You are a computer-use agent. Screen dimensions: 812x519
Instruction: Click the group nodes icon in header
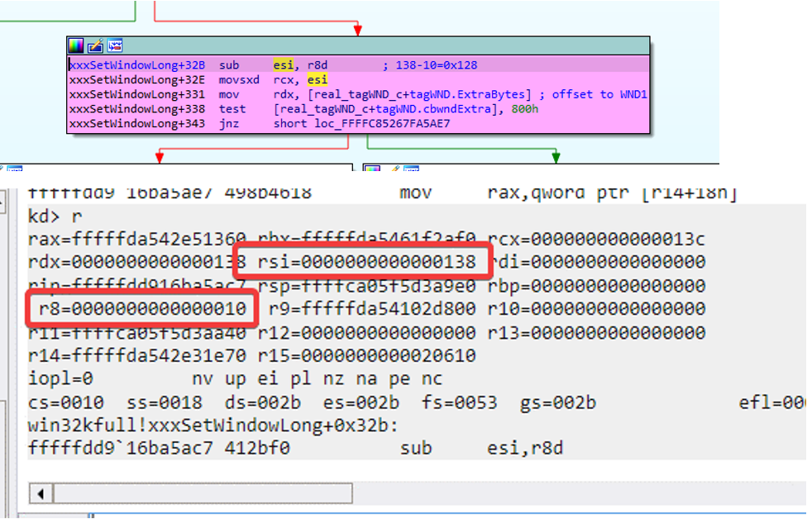tap(115, 46)
